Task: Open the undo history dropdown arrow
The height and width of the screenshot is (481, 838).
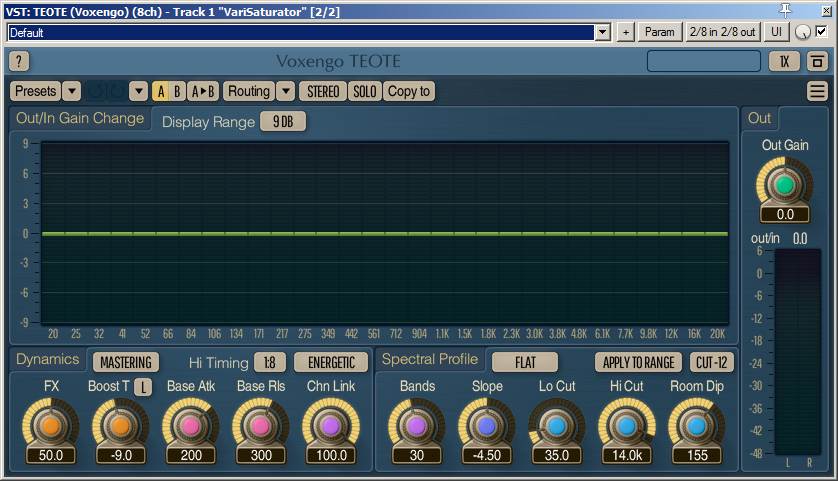Action: coord(138,91)
